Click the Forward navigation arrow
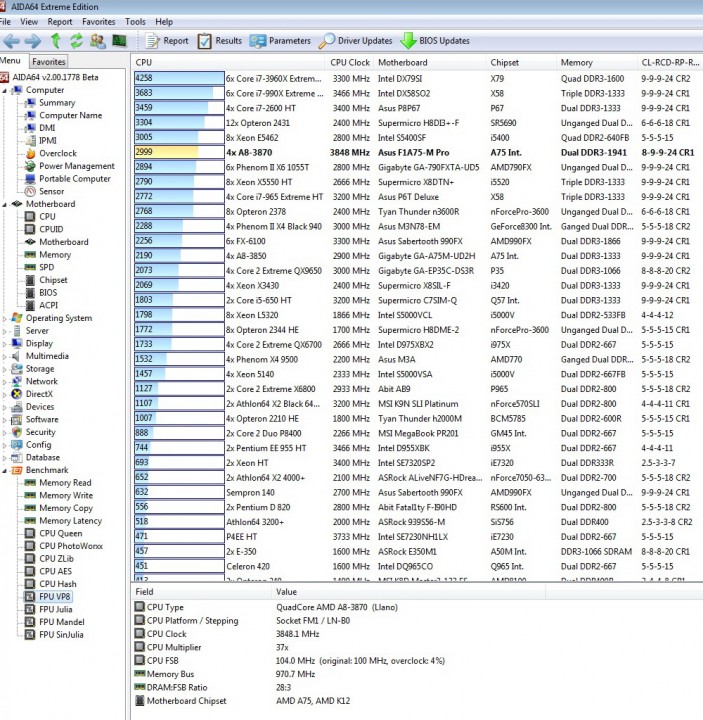 pyautogui.click(x=33, y=41)
